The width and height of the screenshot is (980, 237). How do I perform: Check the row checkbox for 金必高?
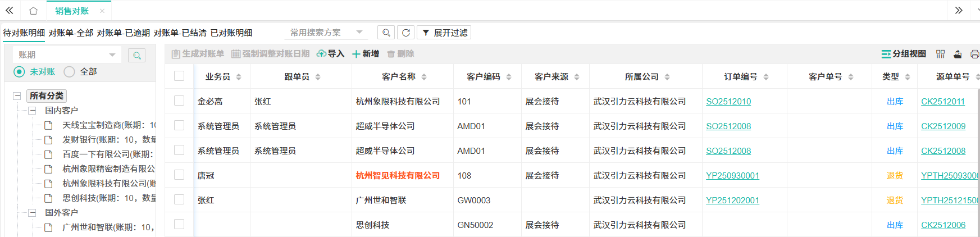coord(179,101)
